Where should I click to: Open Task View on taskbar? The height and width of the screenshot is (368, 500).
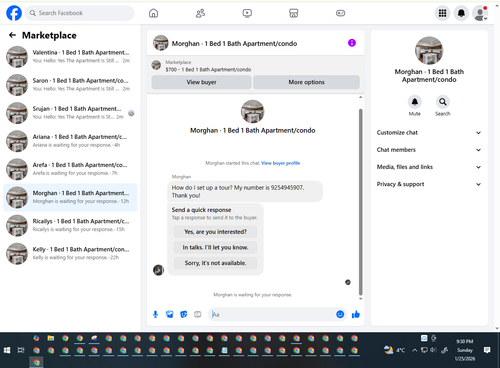click(x=21, y=350)
